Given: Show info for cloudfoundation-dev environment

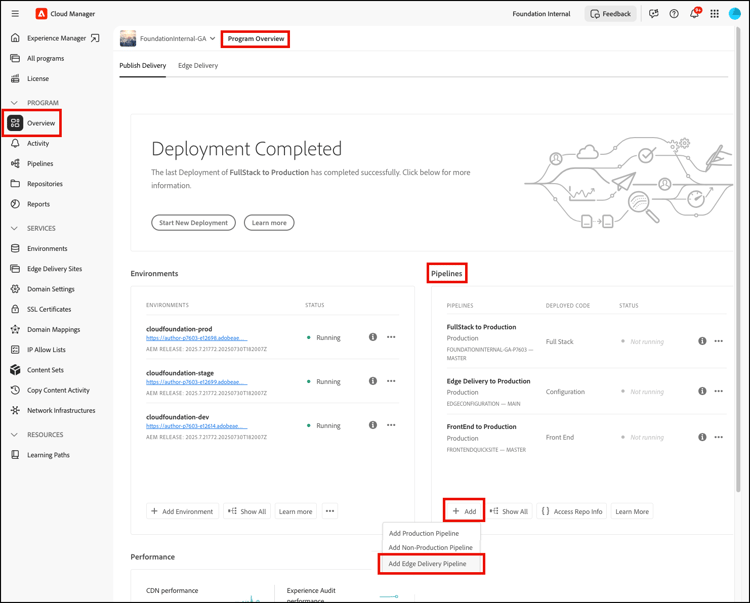Looking at the screenshot, I should [x=373, y=425].
